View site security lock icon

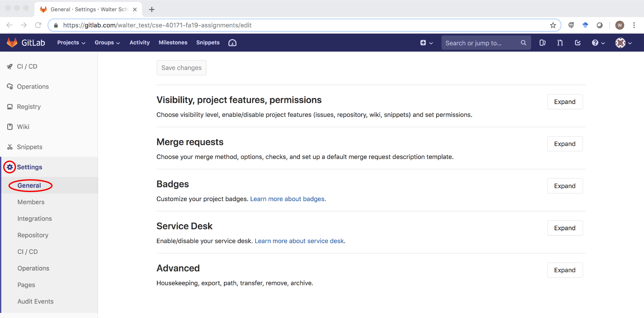pos(56,25)
